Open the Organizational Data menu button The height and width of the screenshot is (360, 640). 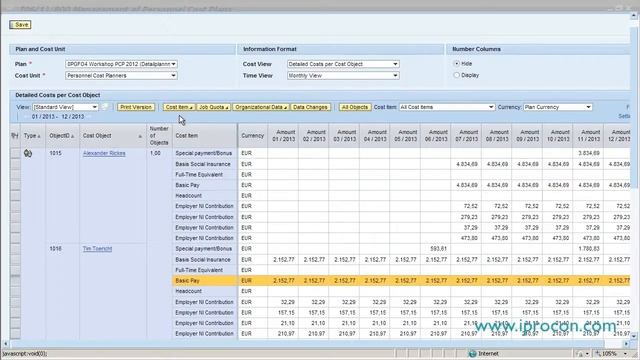(x=261, y=107)
